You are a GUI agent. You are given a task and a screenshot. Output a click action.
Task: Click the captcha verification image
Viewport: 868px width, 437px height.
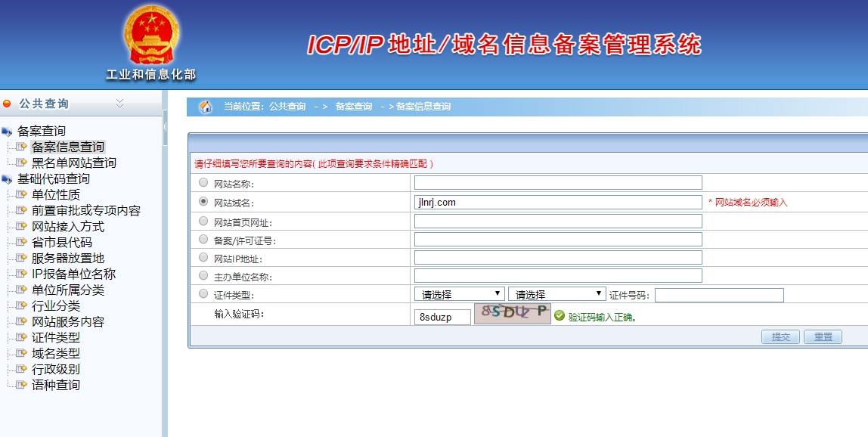(x=512, y=314)
